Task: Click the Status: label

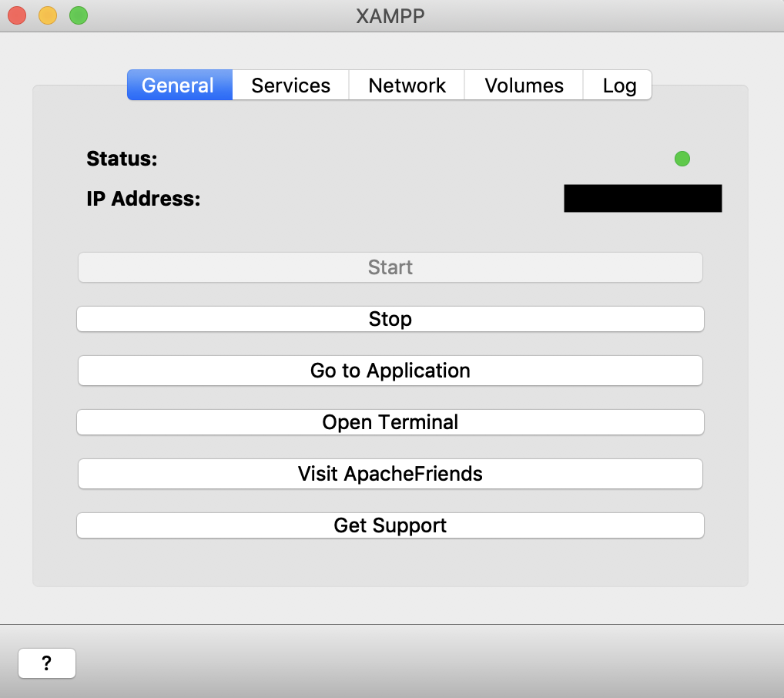Action: pos(122,159)
